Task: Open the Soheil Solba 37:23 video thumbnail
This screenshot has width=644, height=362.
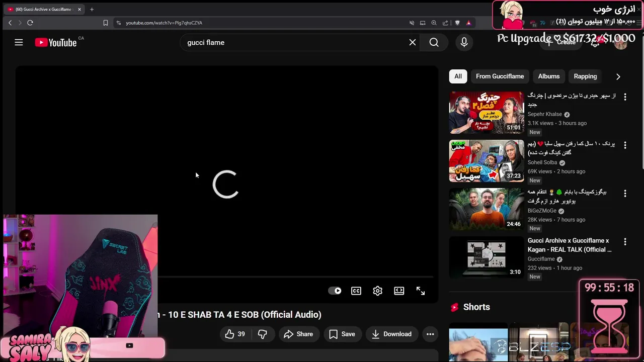Action: pos(487,161)
